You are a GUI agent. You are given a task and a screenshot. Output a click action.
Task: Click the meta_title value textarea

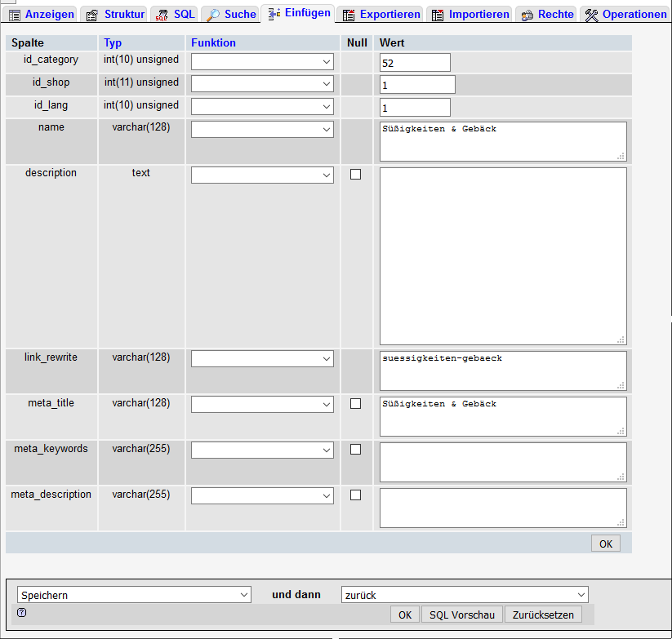point(503,417)
